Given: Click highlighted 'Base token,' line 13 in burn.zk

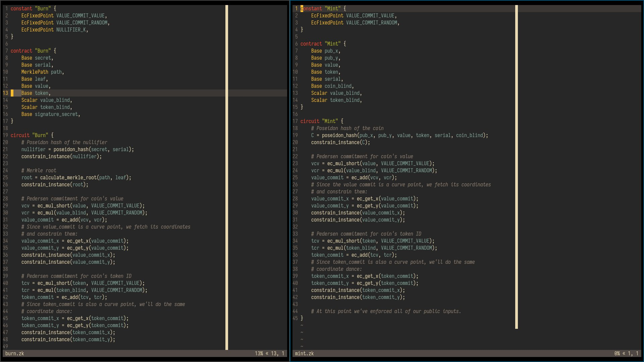Looking at the screenshot, I should pos(36,93).
